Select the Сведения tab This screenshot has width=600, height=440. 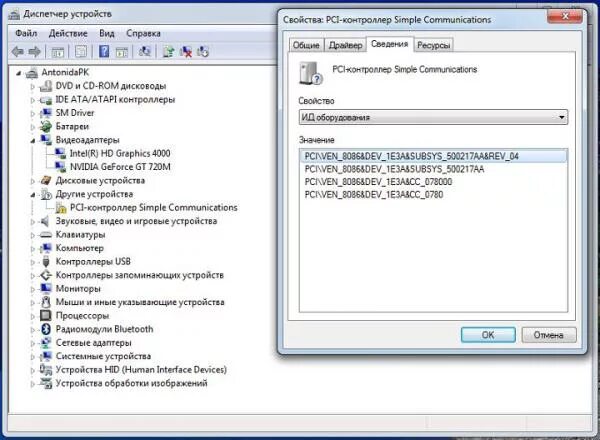pyautogui.click(x=390, y=44)
